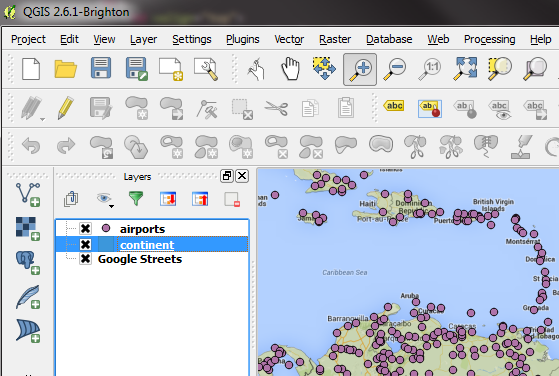Click Pan Map to Selection icon
Image resolution: width=559 pixels, height=376 pixels.
pyautogui.click(x=324, y=68)
